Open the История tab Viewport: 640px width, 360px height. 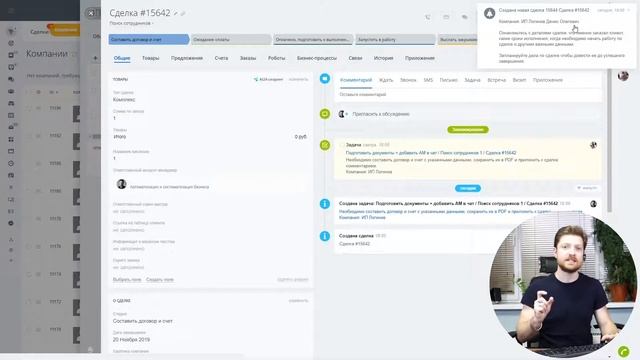point(383,58)
